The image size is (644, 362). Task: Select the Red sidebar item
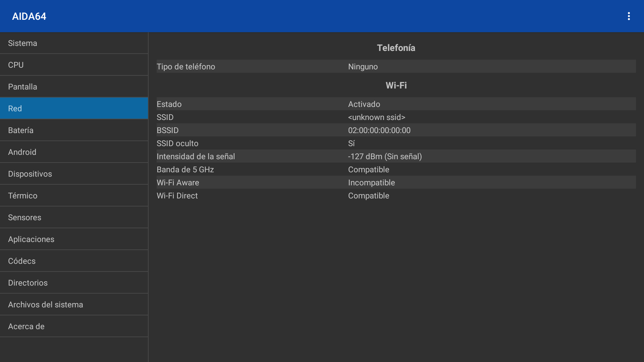coord(74,109)
